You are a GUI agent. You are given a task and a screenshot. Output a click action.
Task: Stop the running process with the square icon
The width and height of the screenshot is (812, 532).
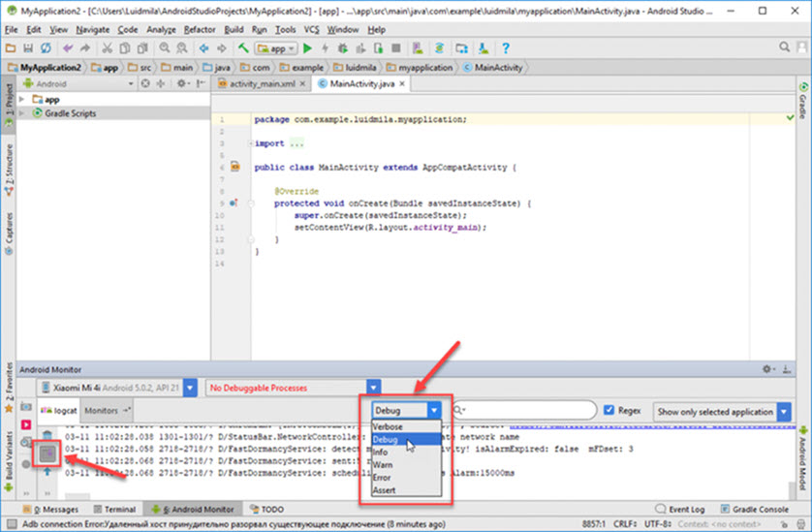(396, 48)
